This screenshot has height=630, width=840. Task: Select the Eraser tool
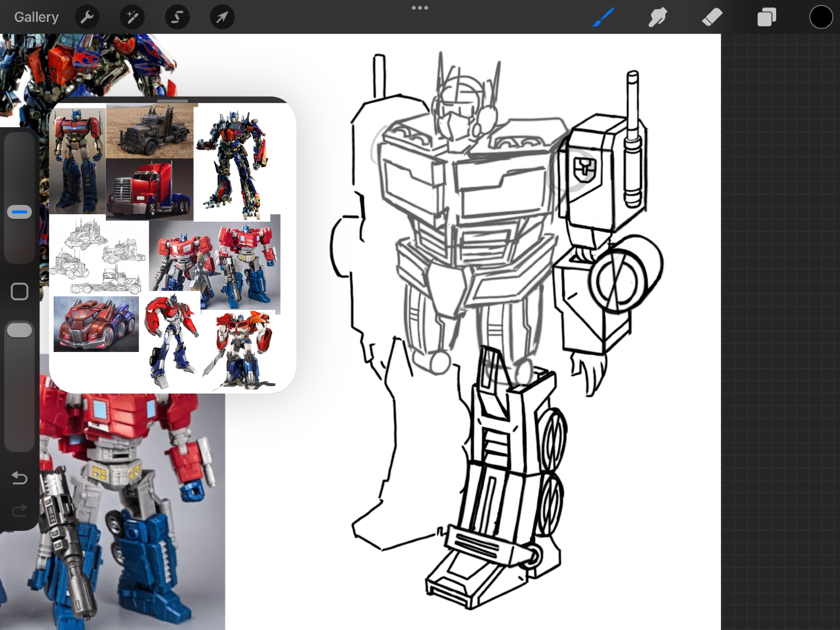click(x=712, y=17)
